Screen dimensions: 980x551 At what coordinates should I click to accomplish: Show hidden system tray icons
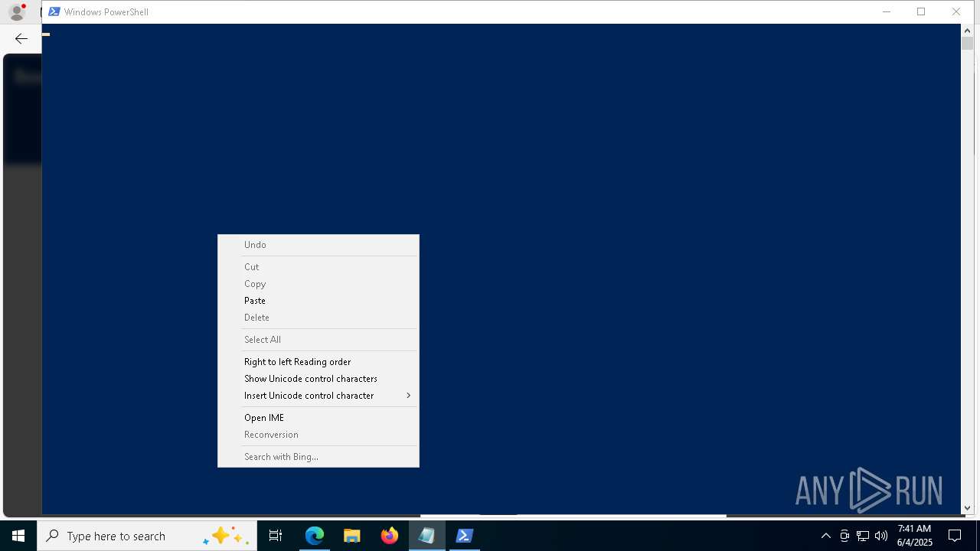tap(825, 536)
